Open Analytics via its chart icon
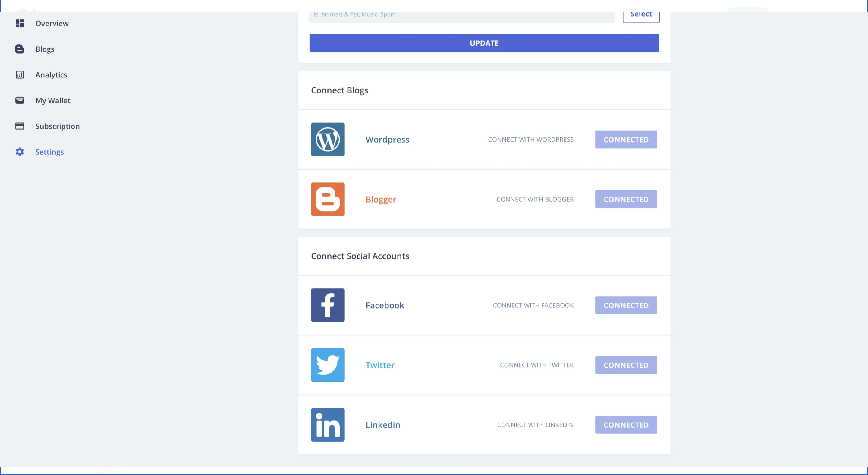The width and height of the screenshot is (868, 475). coord(20,74)
